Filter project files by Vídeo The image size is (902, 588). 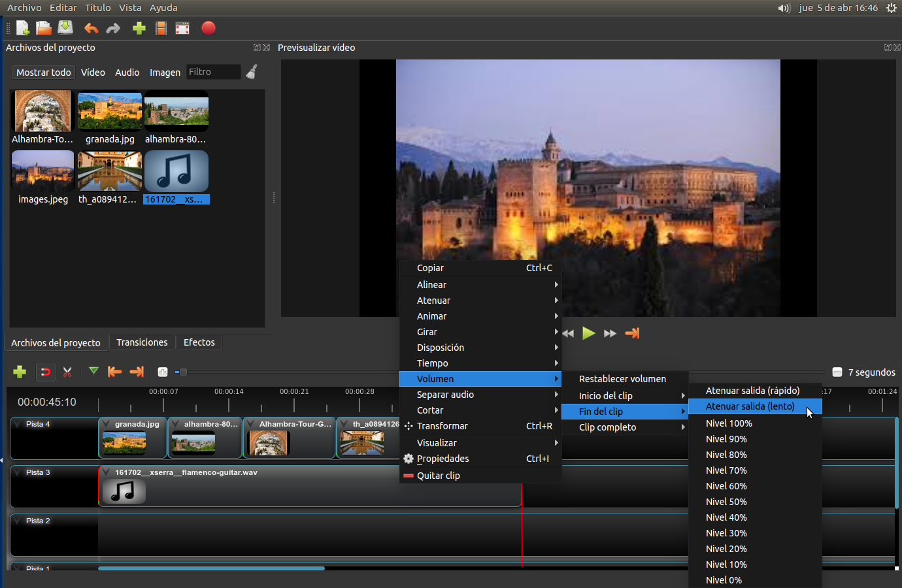[x=93, y=73]
